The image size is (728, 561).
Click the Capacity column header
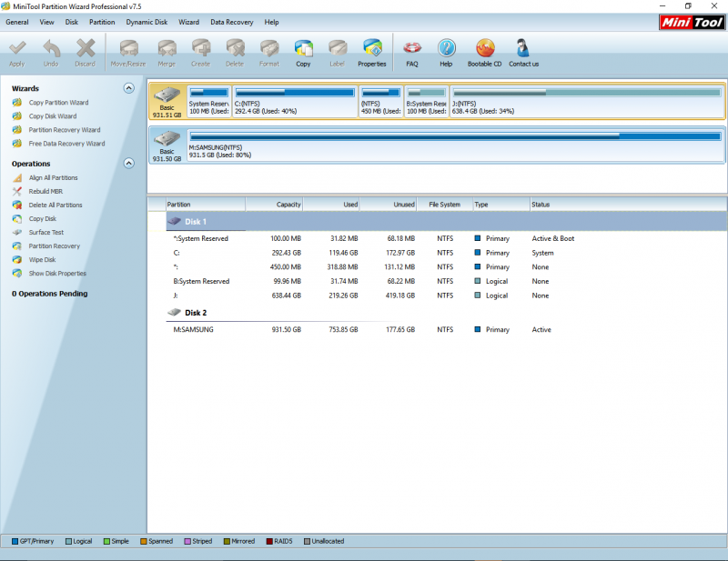pos(274,205)
